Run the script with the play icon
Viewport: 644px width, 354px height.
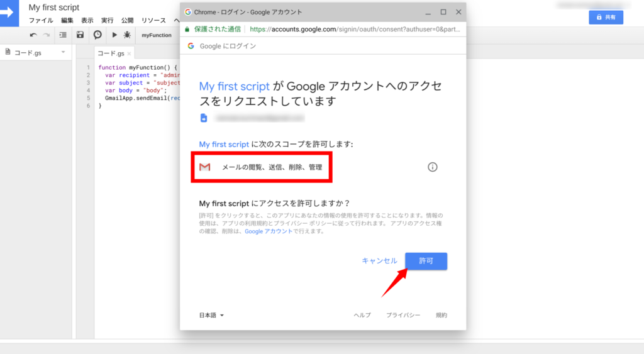click(x=114, y=35)
